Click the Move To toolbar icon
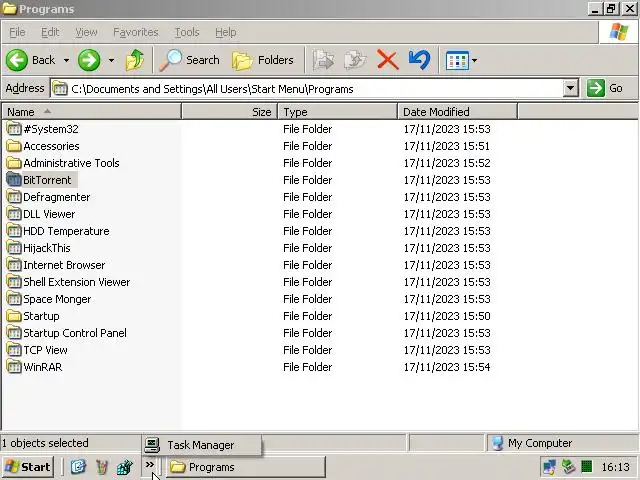This screenshot has height=480, width=640. pos(324,60)
